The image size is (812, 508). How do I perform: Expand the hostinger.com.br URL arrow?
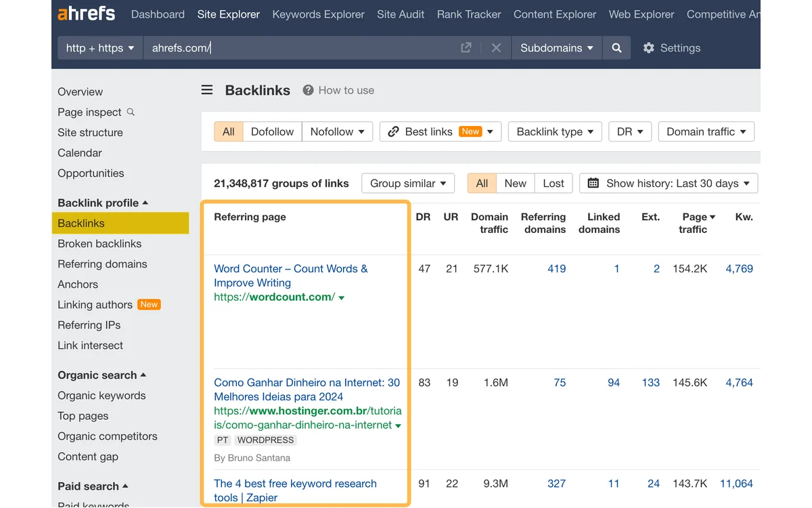click(398, 426)
